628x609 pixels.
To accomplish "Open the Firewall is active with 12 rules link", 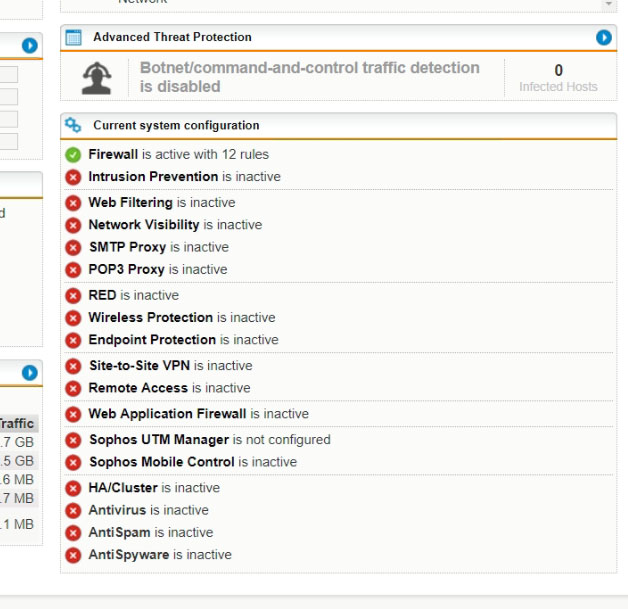I will (x=179, y=154).
